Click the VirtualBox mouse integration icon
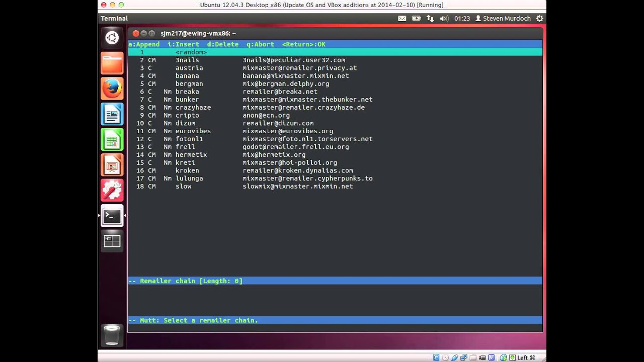This screenshot has height=362, width=644. pos(503,357)
